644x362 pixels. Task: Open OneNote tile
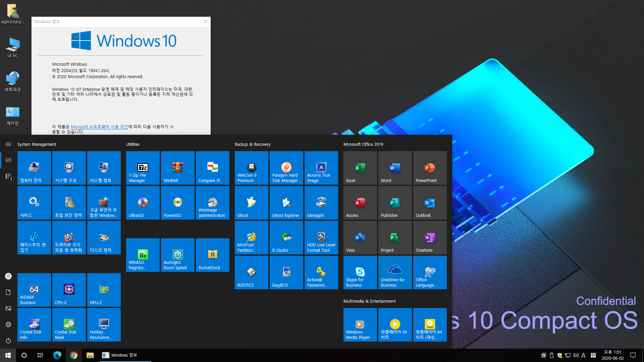coord(430,238)
